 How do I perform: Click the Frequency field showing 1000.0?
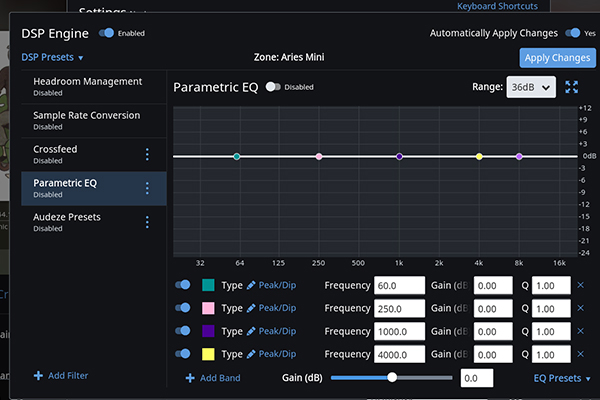(x=400, y=331)
